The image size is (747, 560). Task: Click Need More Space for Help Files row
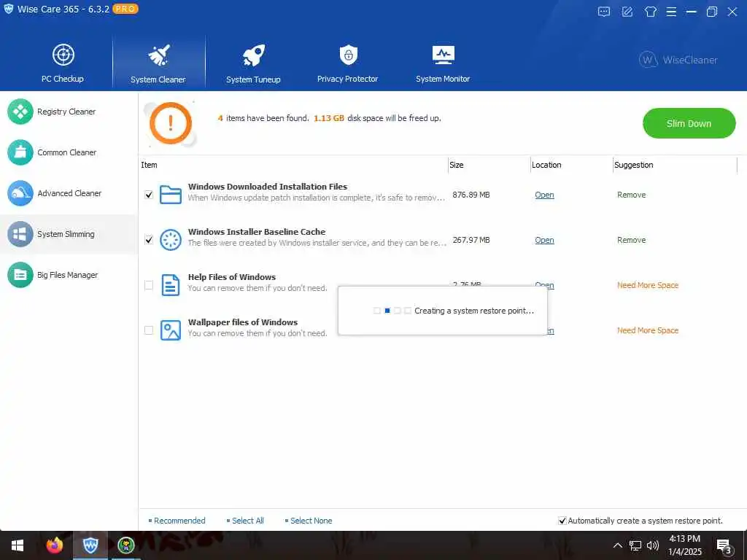(x=648, y=285)
